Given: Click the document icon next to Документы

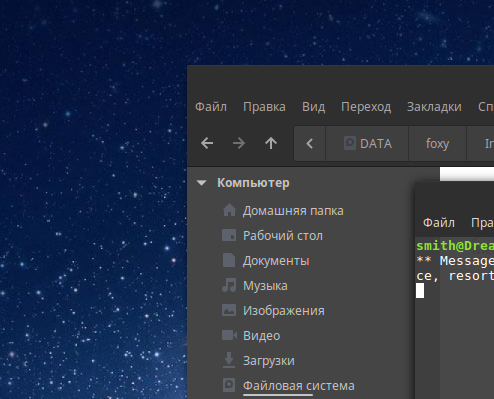Looking at the screenshot, I should pyautogui.click(x=229, y=260).
